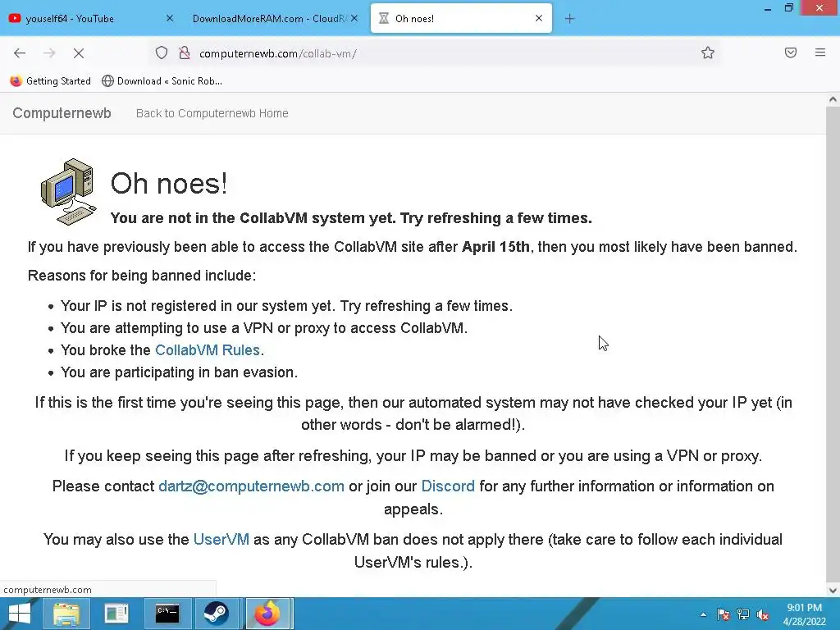This screenshot has height=630, width=840.
Task: Open the Getting Started bookmark
Action: (50, 81)
